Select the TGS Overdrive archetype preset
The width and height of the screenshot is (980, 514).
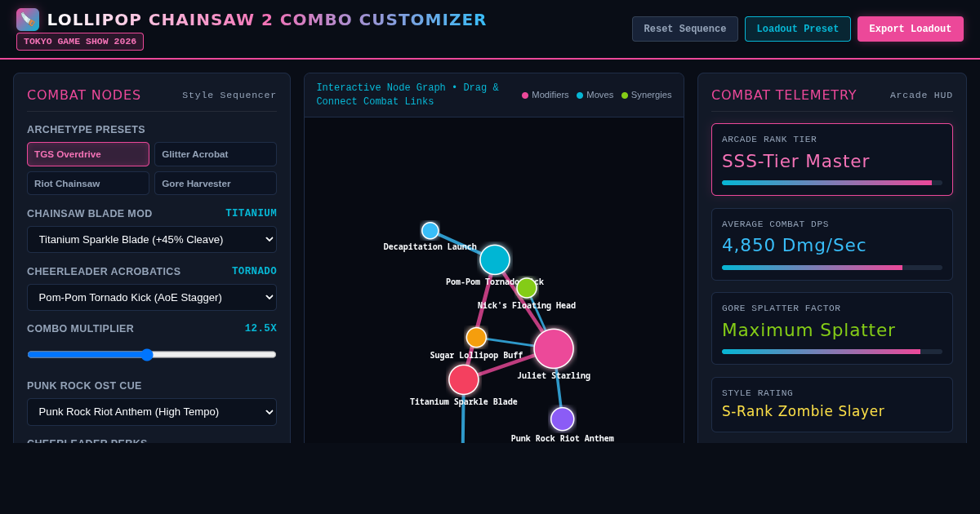pos(88,154)
